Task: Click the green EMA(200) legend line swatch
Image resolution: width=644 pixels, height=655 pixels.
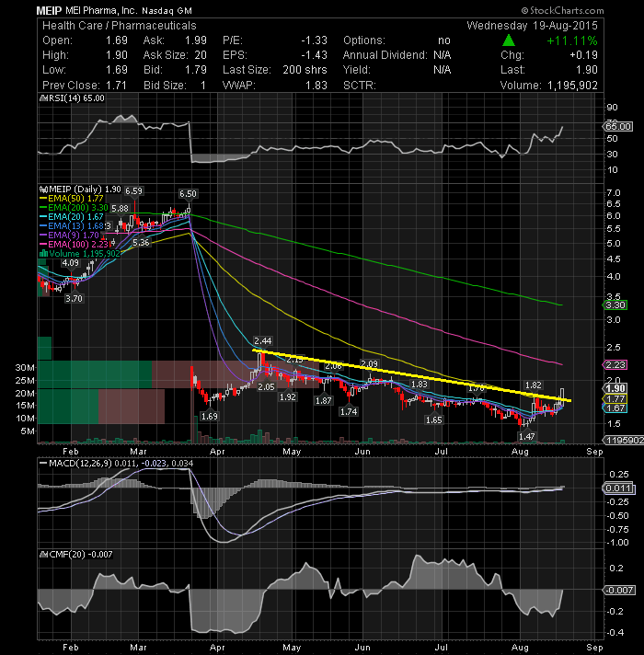Action: point(43,208)
